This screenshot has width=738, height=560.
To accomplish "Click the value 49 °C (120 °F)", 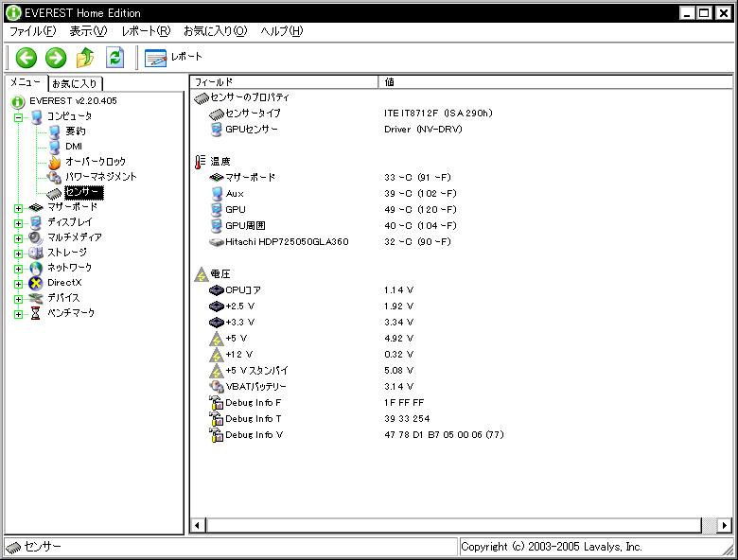I will (x=420, y=210).
